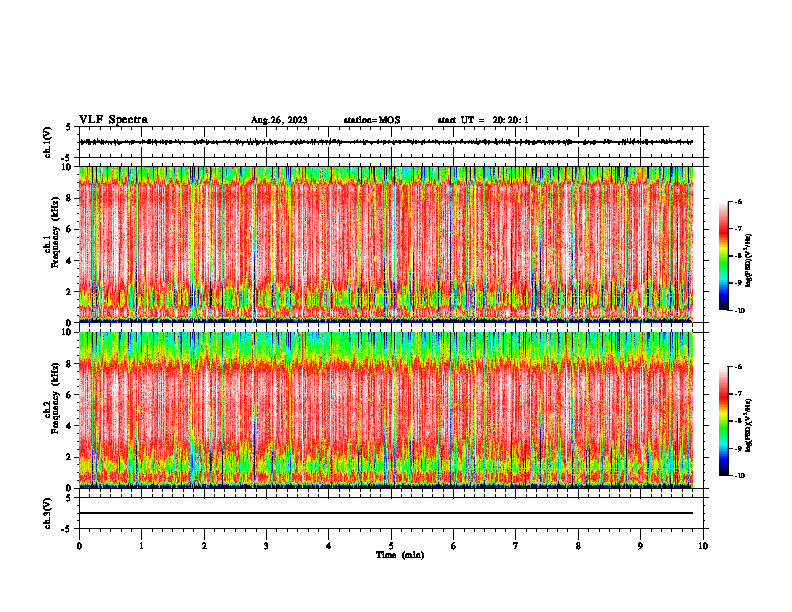Click the '4' kHz tick label on the ch.2 axis
Screen dimensions: 792x612
pos(70,426)
